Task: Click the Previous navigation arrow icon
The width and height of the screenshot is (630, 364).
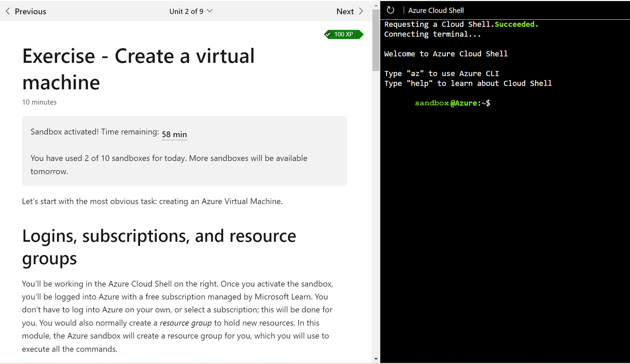Action: point(8,11)
